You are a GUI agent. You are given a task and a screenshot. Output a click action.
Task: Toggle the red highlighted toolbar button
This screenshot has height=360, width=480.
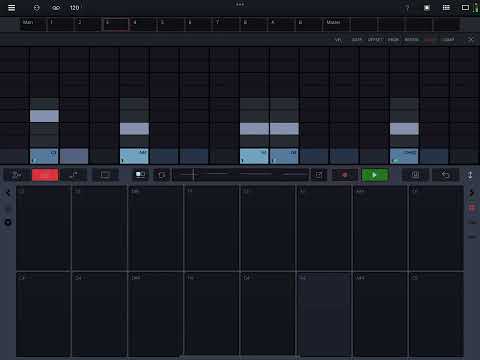point(45,175)
